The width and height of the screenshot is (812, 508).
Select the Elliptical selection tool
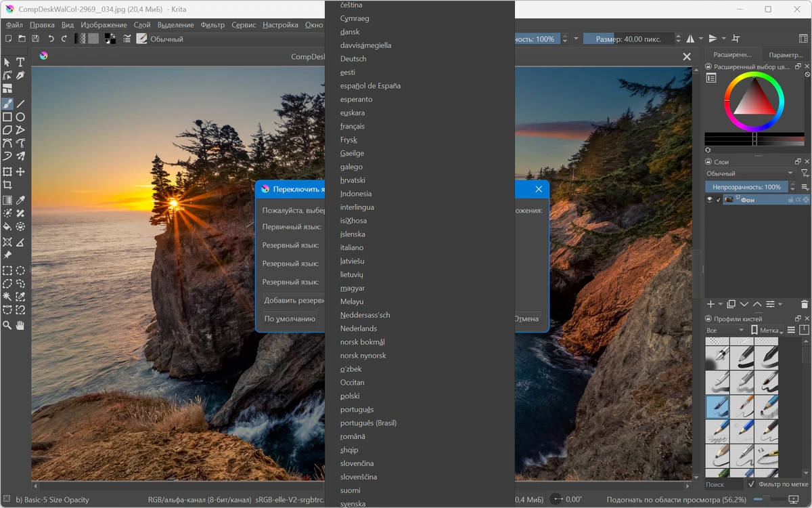(x=20, y=271)
